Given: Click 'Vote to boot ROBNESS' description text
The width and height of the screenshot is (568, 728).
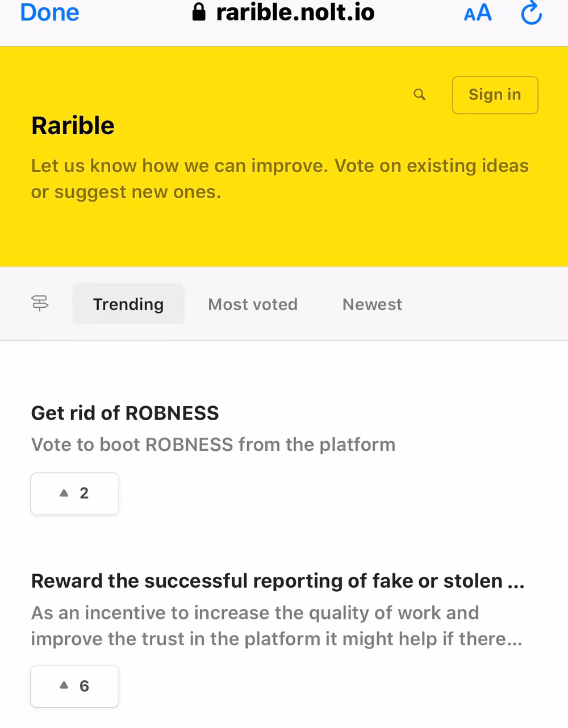Looking at the screenshot, I should click(x=213, y=444).
